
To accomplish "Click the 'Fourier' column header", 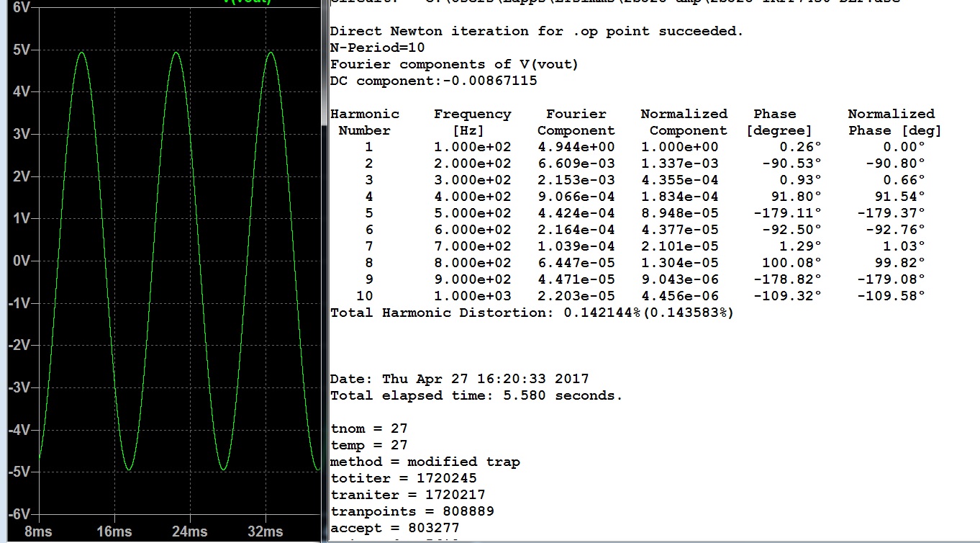I will click(x=576, y=114).
